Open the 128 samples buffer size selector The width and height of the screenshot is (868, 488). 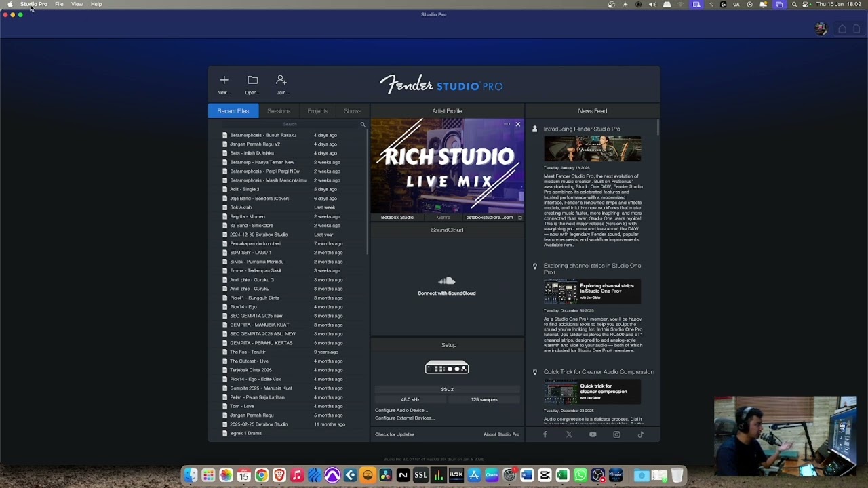(x=484, y=400)
